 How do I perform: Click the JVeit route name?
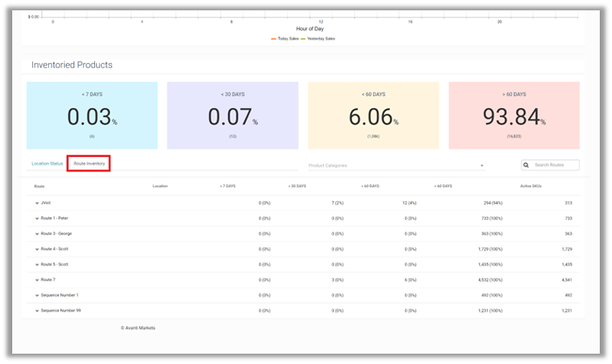click(x=46, y=203)
